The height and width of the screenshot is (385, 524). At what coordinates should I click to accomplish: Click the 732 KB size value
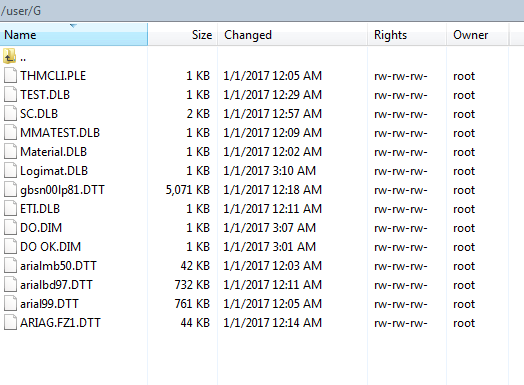[x=192, y=285]
